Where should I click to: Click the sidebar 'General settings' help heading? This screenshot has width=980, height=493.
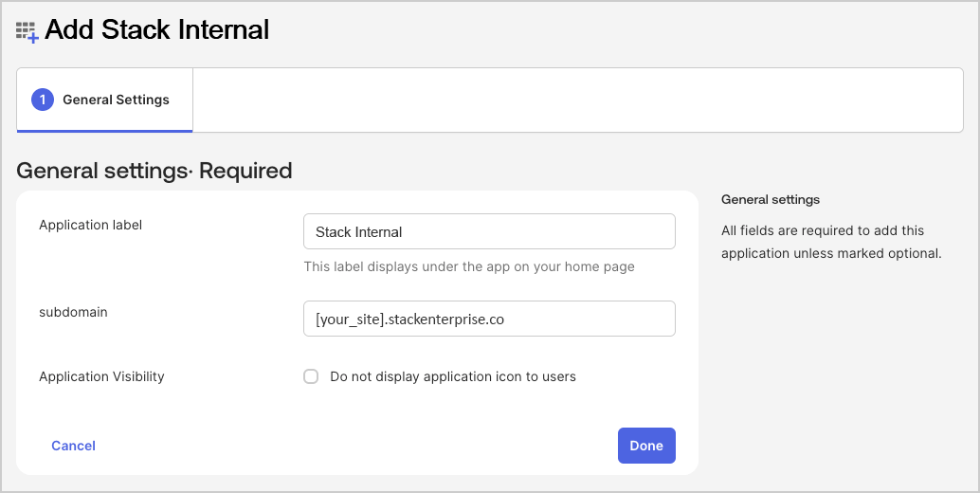770,200
